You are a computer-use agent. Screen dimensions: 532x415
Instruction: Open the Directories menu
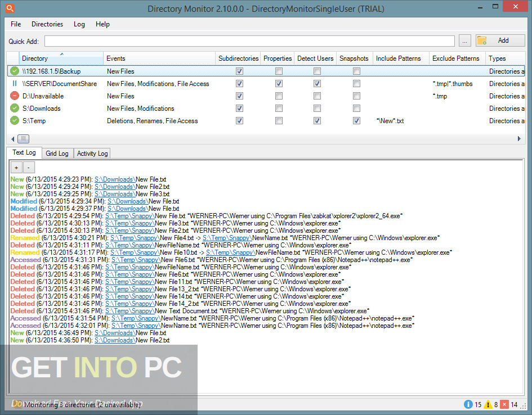47,24
